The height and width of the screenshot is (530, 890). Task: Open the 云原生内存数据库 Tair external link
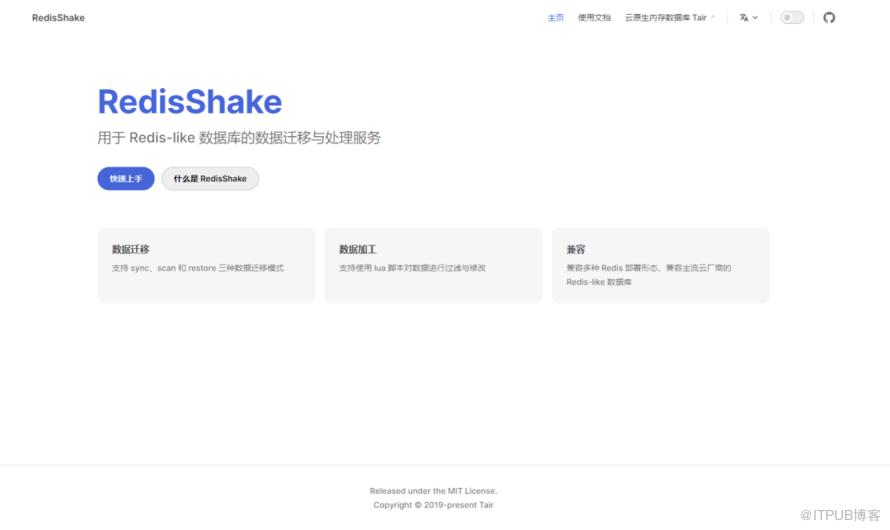click(669, 18)
